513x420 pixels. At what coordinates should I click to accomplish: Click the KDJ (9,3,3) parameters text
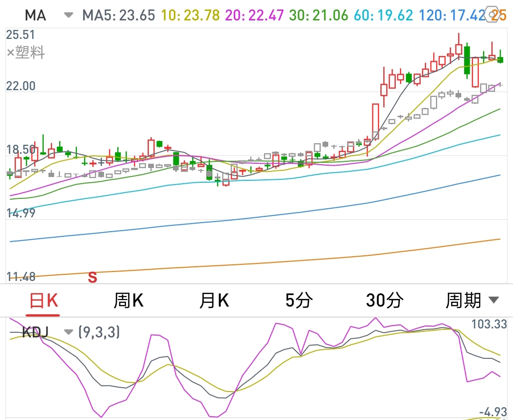(99, 332)
